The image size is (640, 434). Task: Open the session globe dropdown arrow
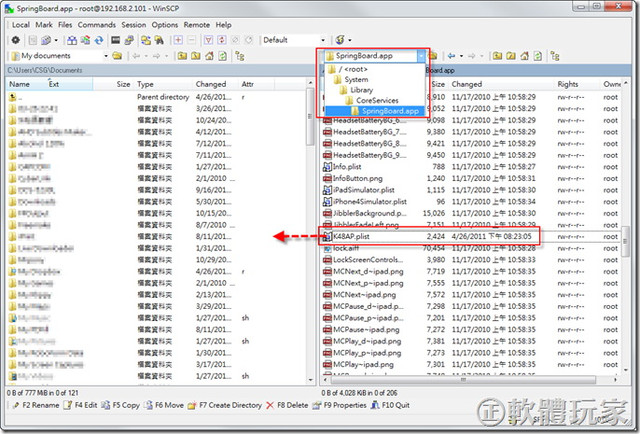tap(350, 40)
